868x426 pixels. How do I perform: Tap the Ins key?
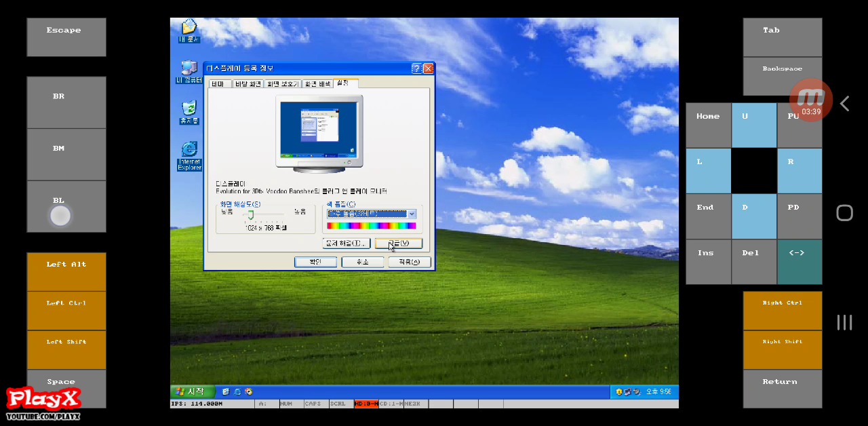709,262
